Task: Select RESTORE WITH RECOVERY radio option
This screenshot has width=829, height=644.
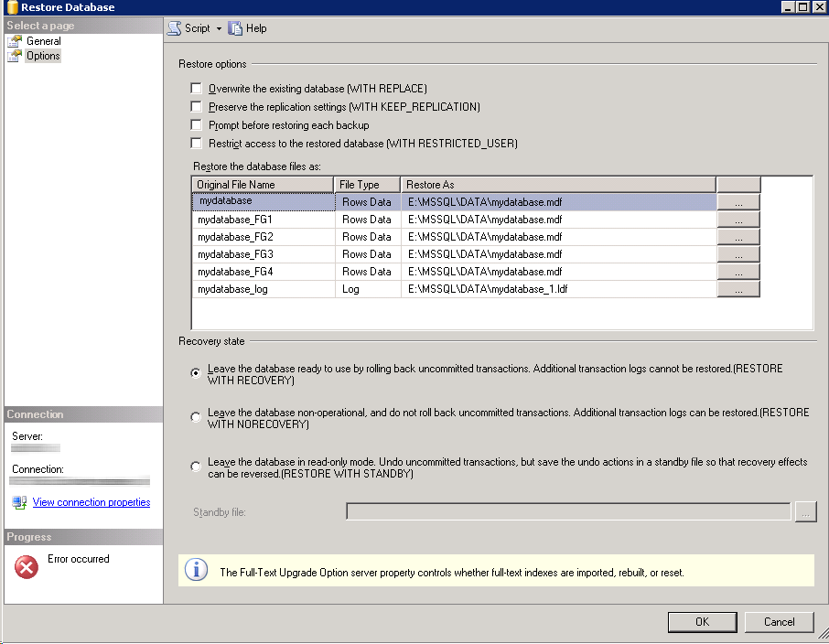Action: [196, 373]
